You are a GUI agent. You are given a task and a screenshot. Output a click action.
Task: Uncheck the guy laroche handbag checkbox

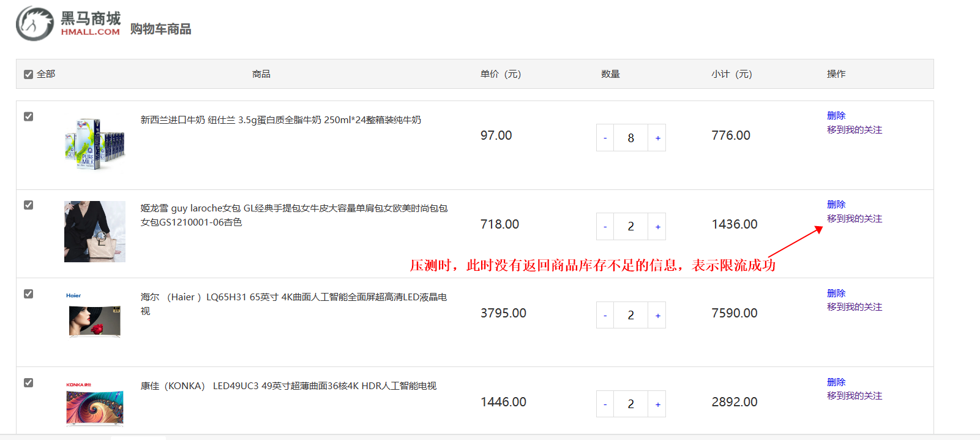[x=28, y=205]
